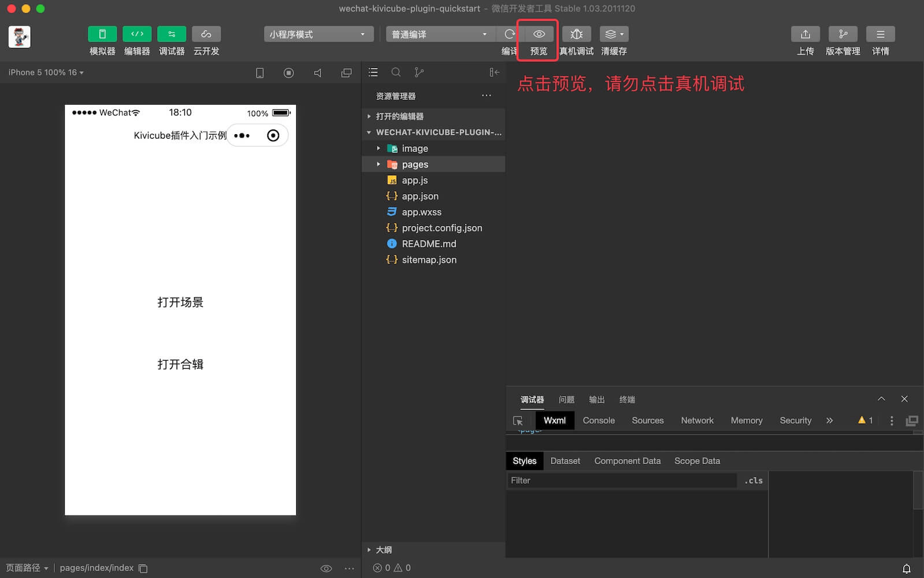Start 真机调试 remote device debugging
This screenshot has height=578, width=924.
tap(576, 34)
